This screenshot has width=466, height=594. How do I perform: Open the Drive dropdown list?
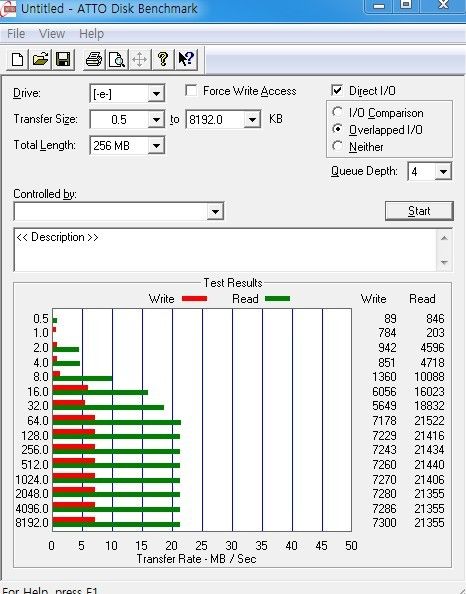click(156, 93)
